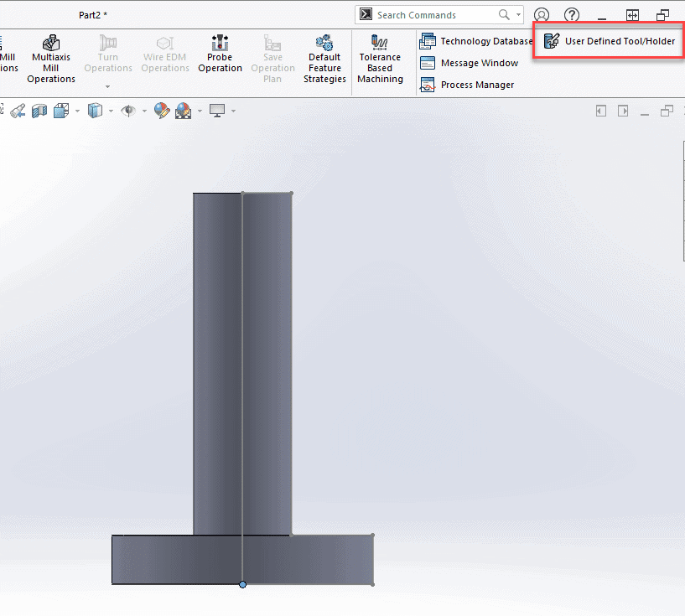Open the Edit Appearance color tool
Screen dimensions: 685x616
click(x=162, y=111)
